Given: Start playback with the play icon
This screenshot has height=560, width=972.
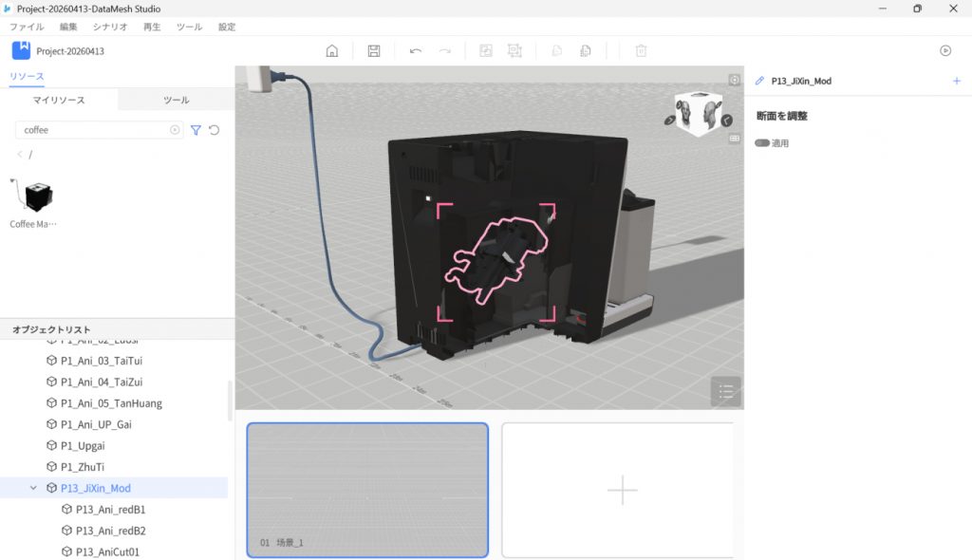Looking at the screenshot, I should [x=944, y=51].
